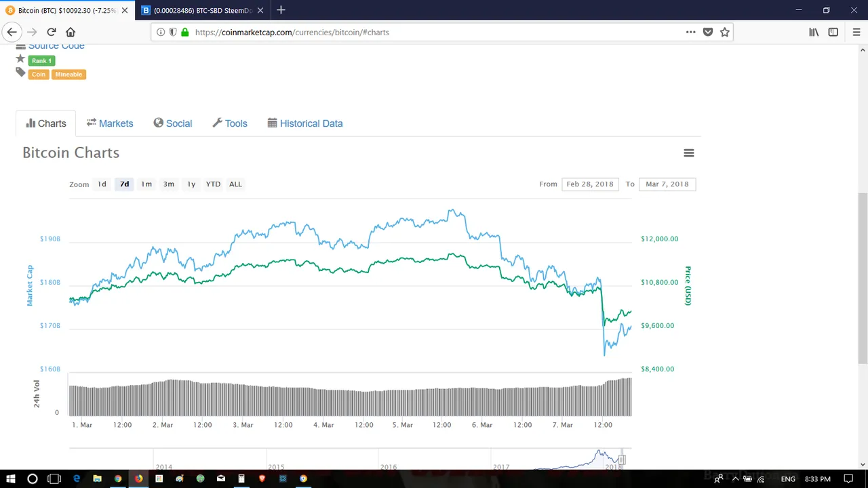The width and height of the screenshot is (868, 488).
Task: Click the orange Mineable tag
Action: (x=68, y=74)
